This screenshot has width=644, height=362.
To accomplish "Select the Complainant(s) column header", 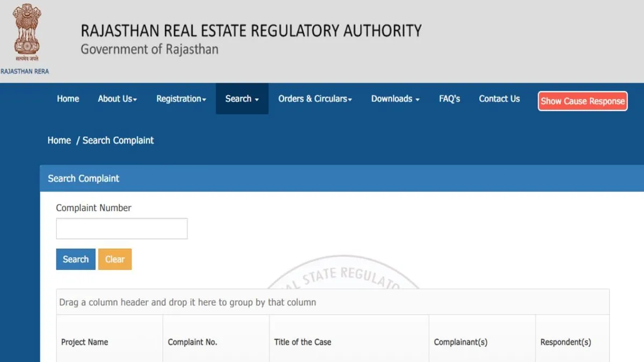I will tap(460, 342).
